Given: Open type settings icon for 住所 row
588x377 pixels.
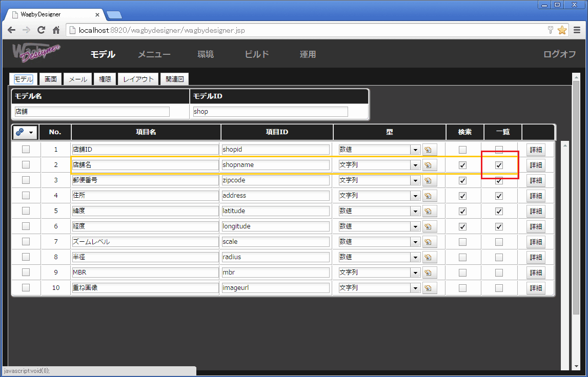Looking at the screenshot, I should pos(430,196).
